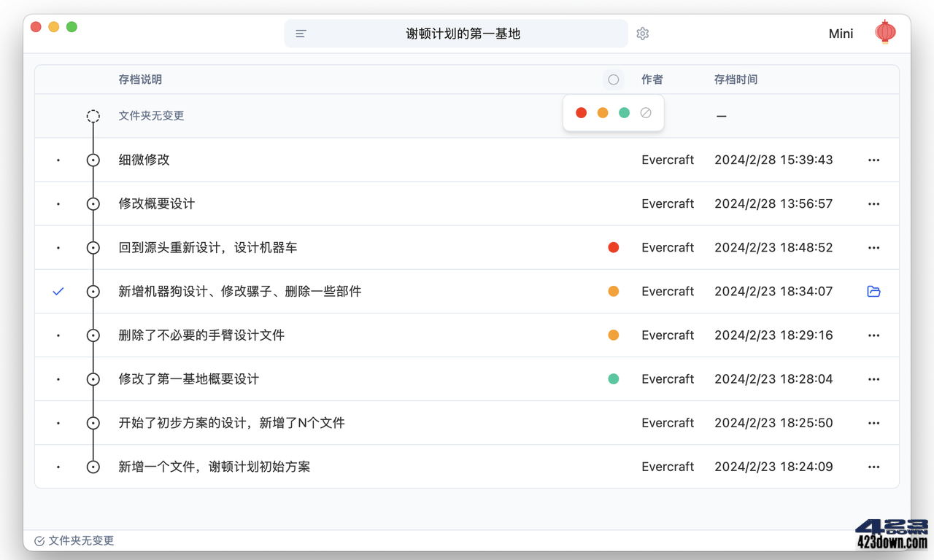
Task: Click the 存档时间 column header
Action: [736, 79]
